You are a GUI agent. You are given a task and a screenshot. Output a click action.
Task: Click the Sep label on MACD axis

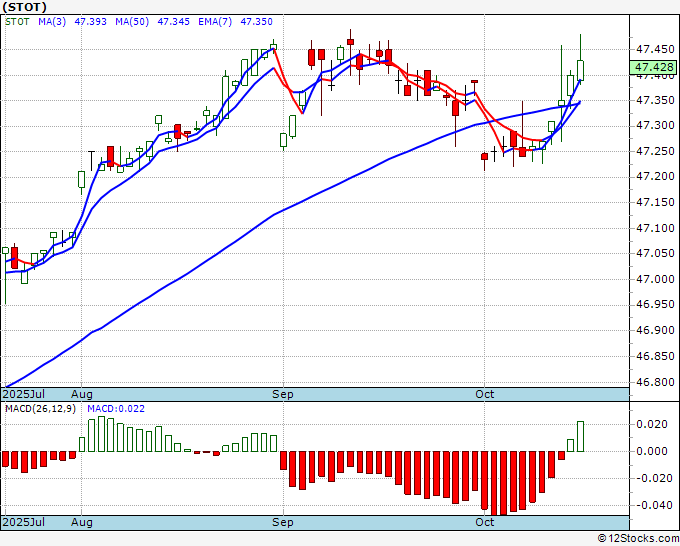pyautogui.click(x=283, y=522)
